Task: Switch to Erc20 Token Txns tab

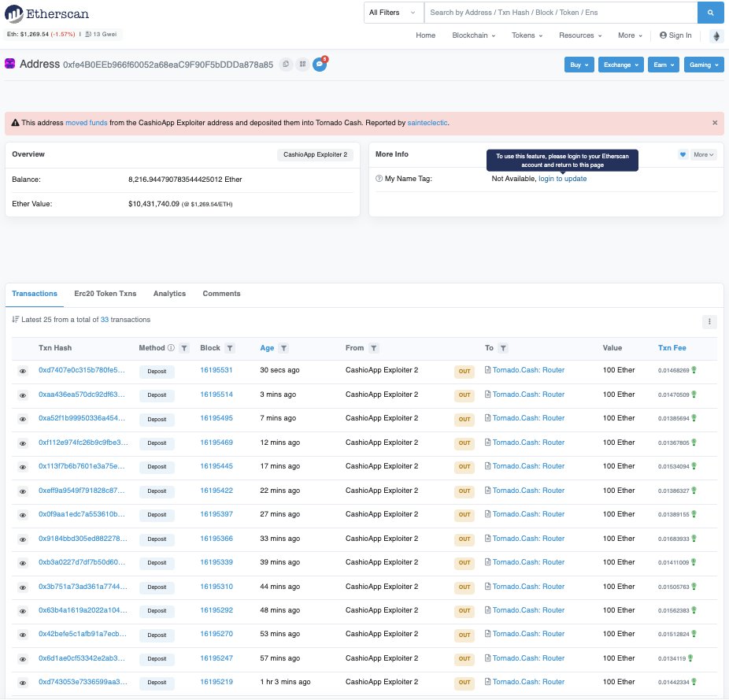Action: coord(105,294)
